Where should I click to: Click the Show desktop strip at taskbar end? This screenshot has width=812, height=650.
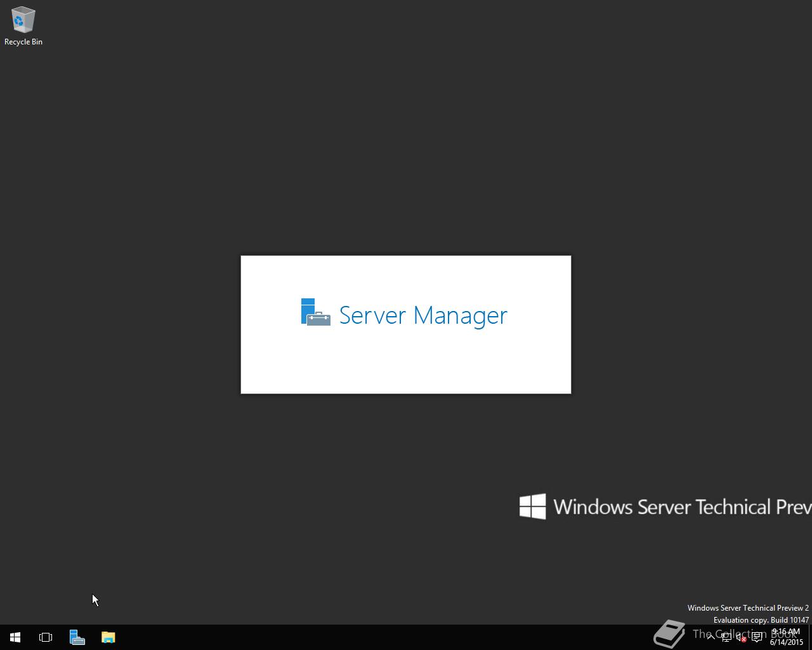(x=810, y=637)
